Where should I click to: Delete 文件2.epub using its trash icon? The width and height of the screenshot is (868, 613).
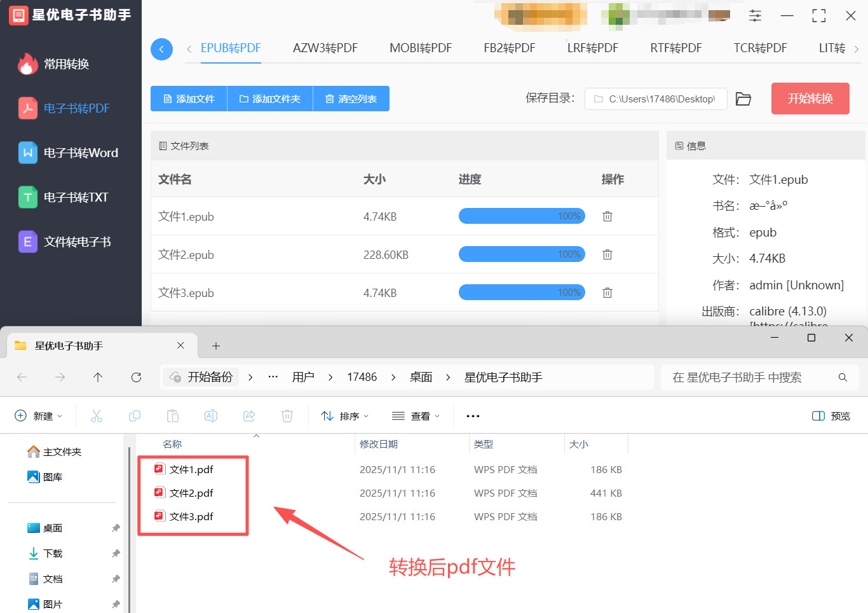(607, 254)
